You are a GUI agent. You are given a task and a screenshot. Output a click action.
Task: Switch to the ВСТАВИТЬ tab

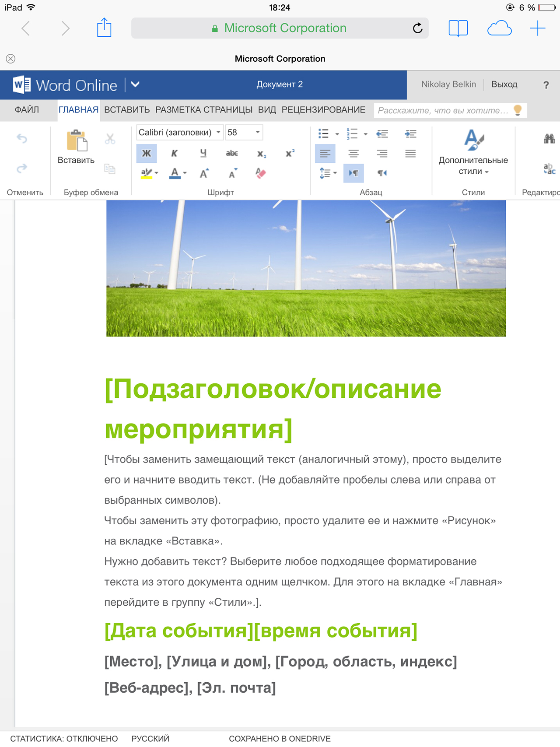pos(127,110)
